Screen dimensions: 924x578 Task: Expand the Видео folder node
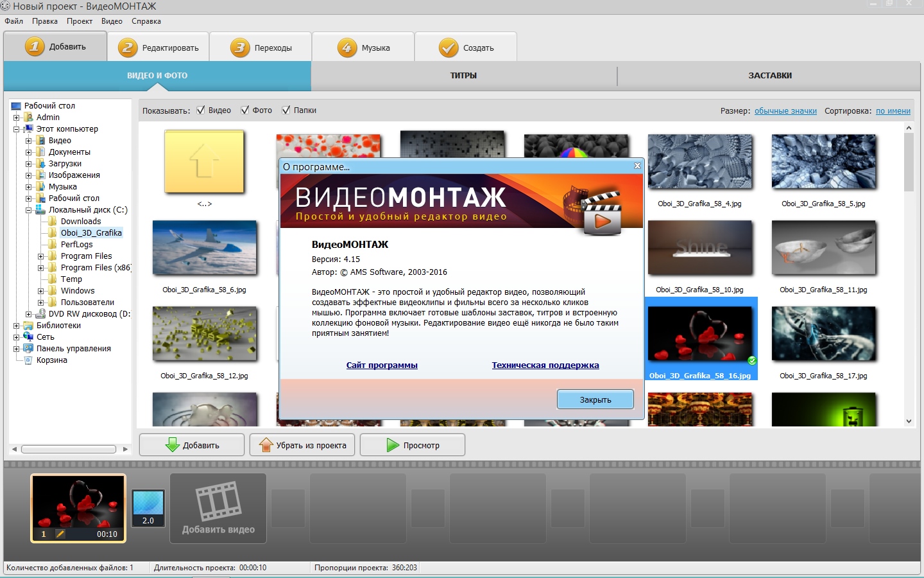click(29, 141)
